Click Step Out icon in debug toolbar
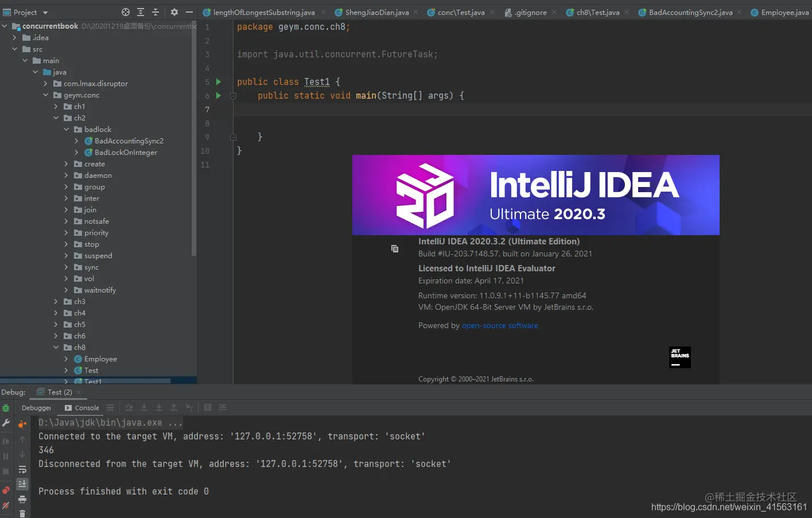Screen dimensions: 812x518 click(x=174, y=408)
